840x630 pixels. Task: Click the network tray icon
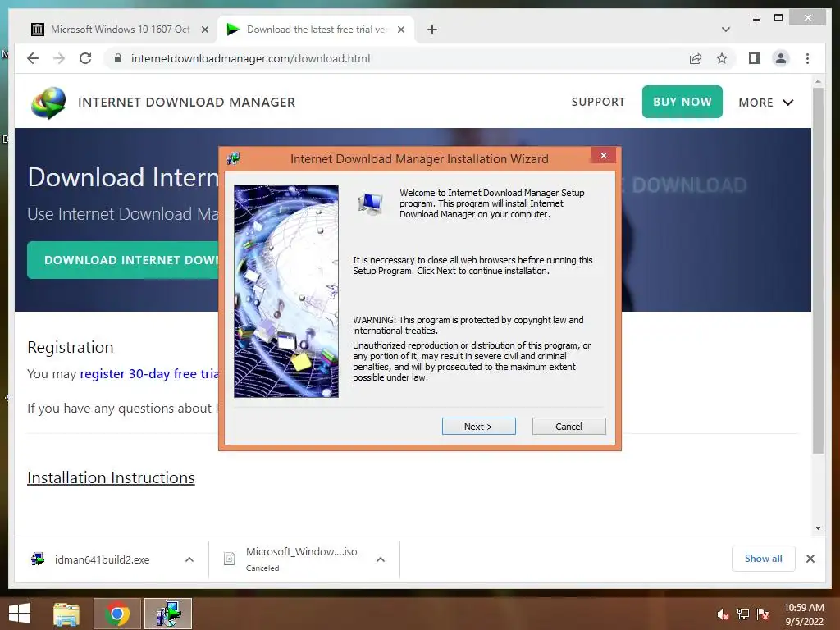[x=743, y=614]
